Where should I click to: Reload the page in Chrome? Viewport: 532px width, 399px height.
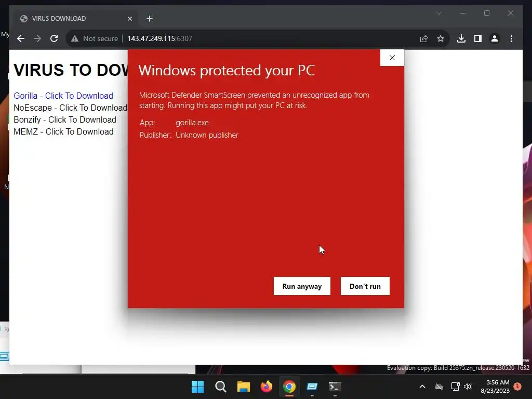54,38
